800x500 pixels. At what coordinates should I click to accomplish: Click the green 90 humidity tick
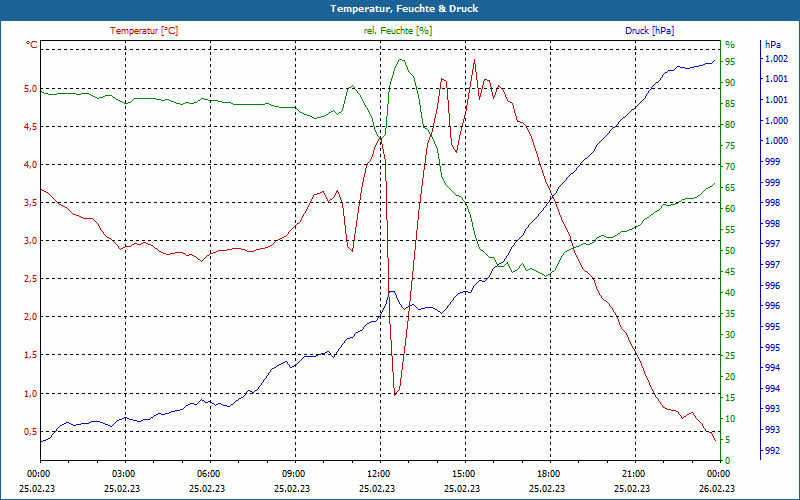coord(730,83)
